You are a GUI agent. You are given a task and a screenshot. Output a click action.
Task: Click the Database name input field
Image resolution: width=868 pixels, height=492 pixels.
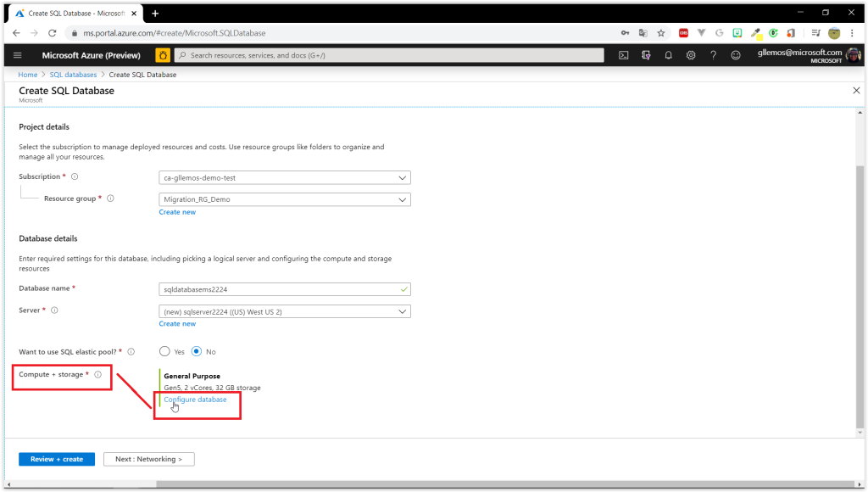click(285, 289)
